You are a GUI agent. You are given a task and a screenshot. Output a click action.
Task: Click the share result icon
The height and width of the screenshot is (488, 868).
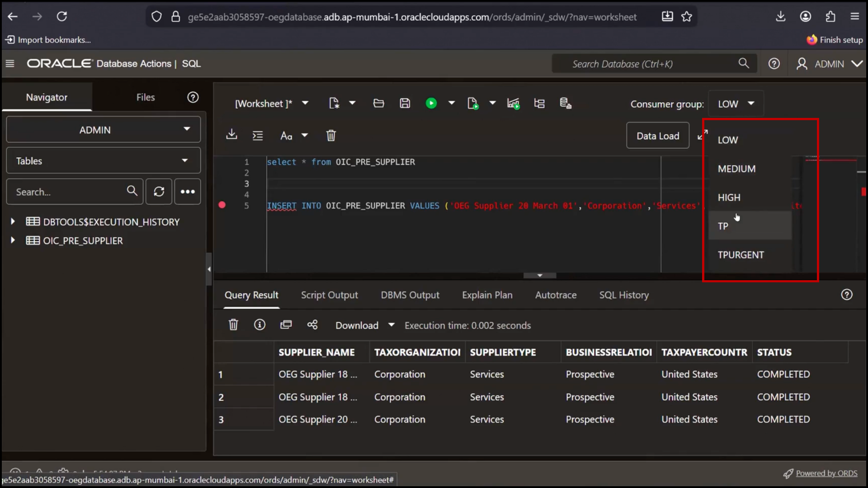click(312, 325)
